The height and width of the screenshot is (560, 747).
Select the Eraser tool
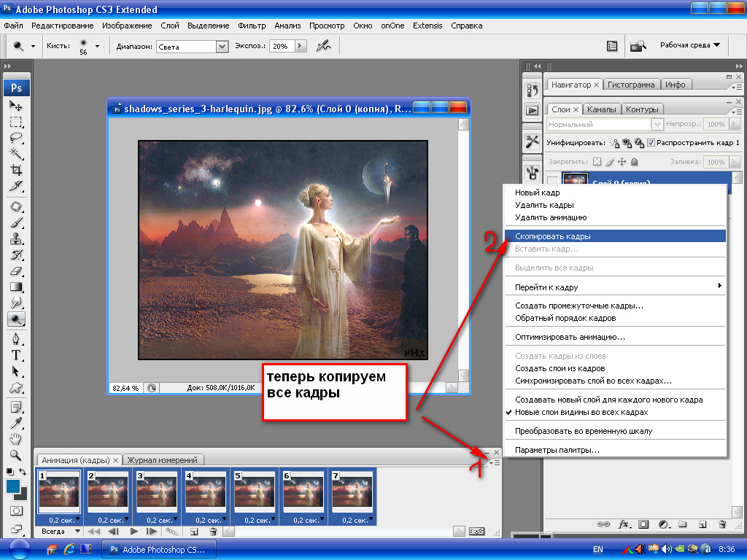pos(16,271)
